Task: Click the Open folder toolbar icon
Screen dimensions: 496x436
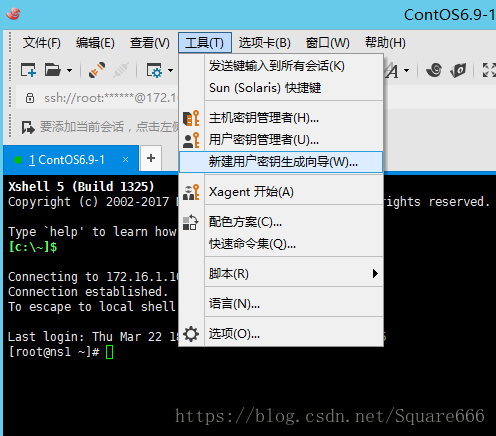Action: [x=53, y=70]
